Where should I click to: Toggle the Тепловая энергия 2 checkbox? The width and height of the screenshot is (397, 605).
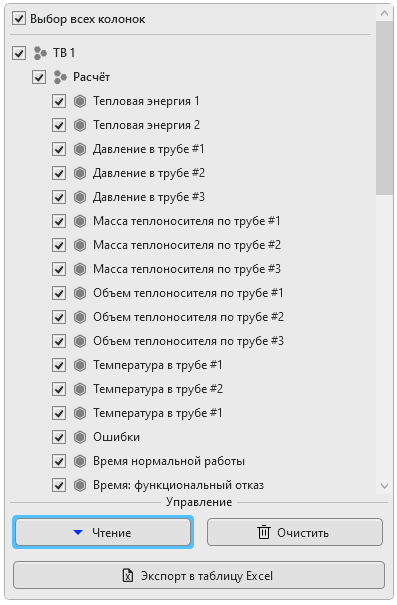pos(59,125)
